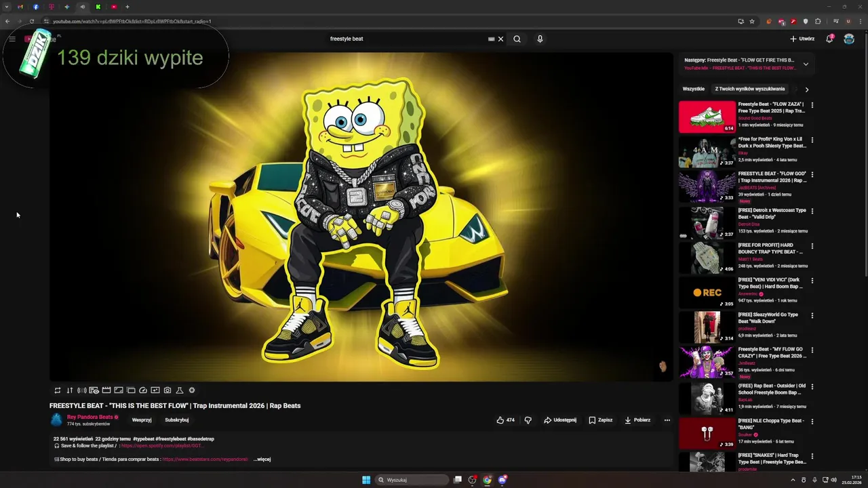Click the film strip icon below video
The height and width of the screenshot is (488, 868).
pos(106,390)
